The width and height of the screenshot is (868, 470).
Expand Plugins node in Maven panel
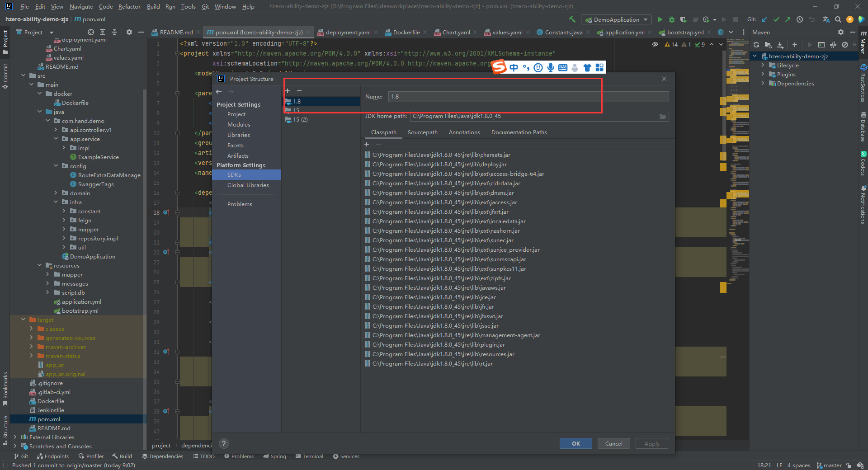click(x=763, y=75)
